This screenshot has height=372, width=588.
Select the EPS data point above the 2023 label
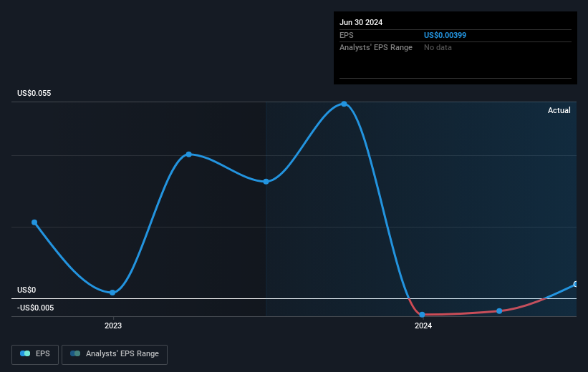(x=112, y=293)
